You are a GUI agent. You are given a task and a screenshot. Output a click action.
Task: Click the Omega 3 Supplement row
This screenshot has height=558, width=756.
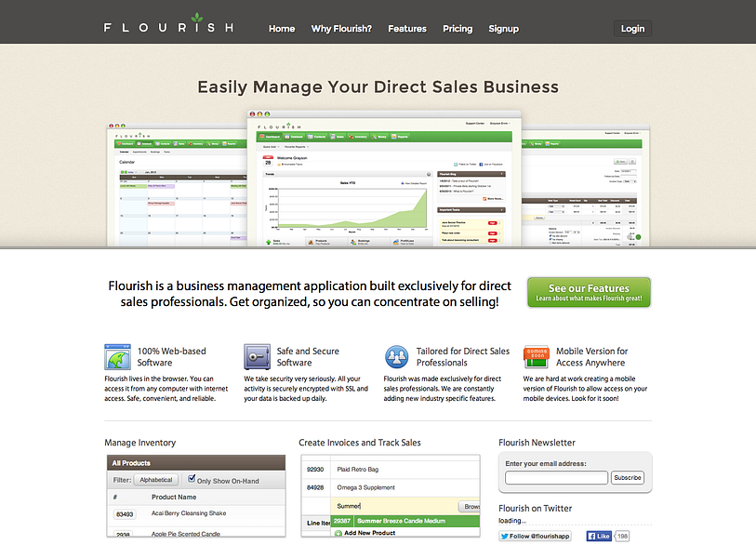click(391, 487)
